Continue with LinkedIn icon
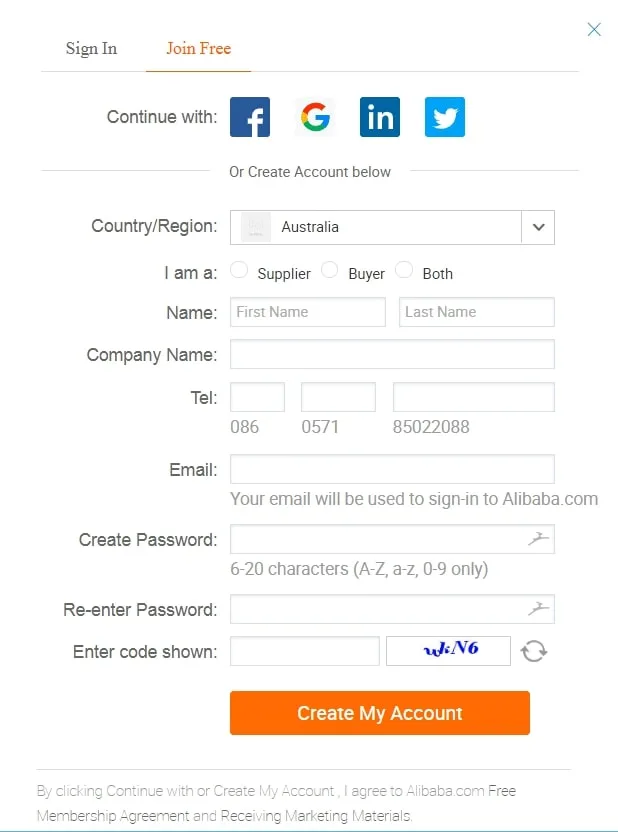The height and width of the screenshot is (832, 618). 380,117
